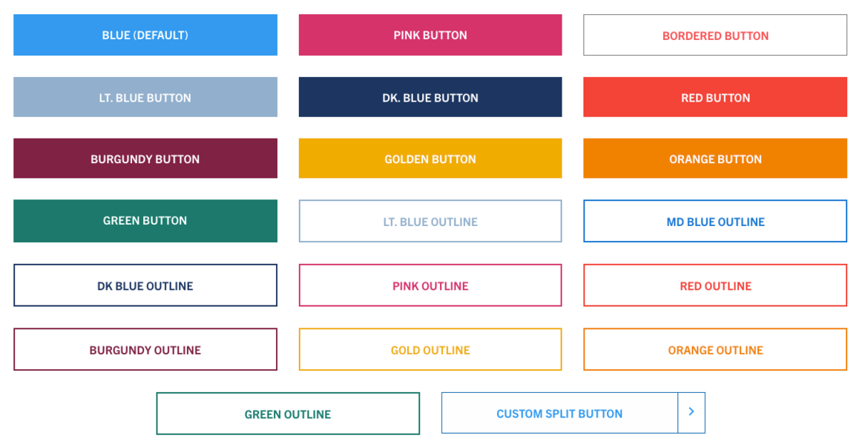868x447 pixels.
Task: Click the MD Blue Outline button
Action: (714, 220)
